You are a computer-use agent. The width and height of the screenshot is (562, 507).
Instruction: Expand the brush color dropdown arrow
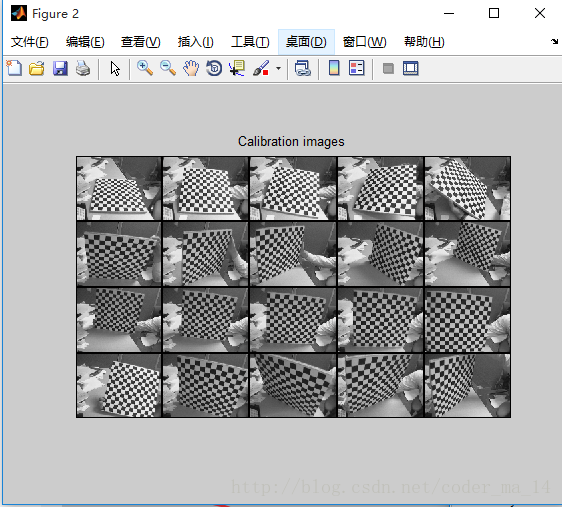278,68
